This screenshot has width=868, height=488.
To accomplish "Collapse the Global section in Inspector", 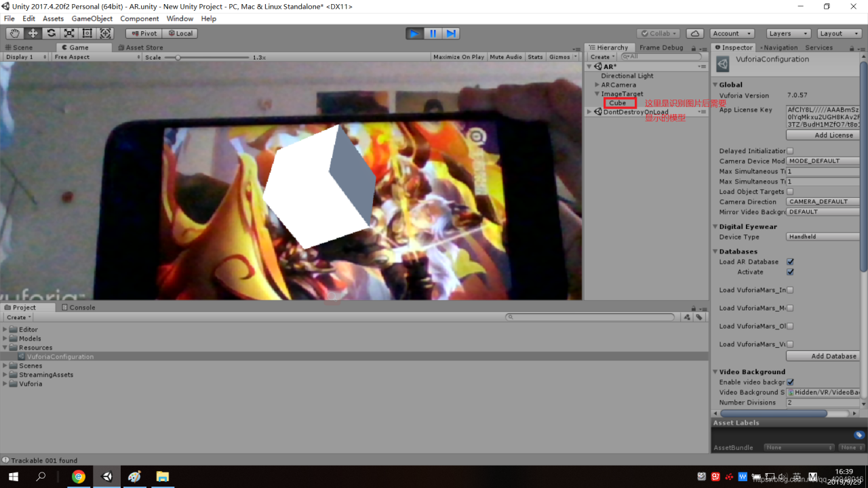I will [715, 85].
